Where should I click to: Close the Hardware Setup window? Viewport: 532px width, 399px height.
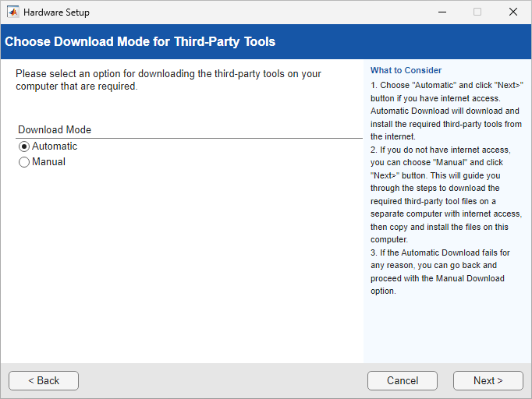click(512, 12)
